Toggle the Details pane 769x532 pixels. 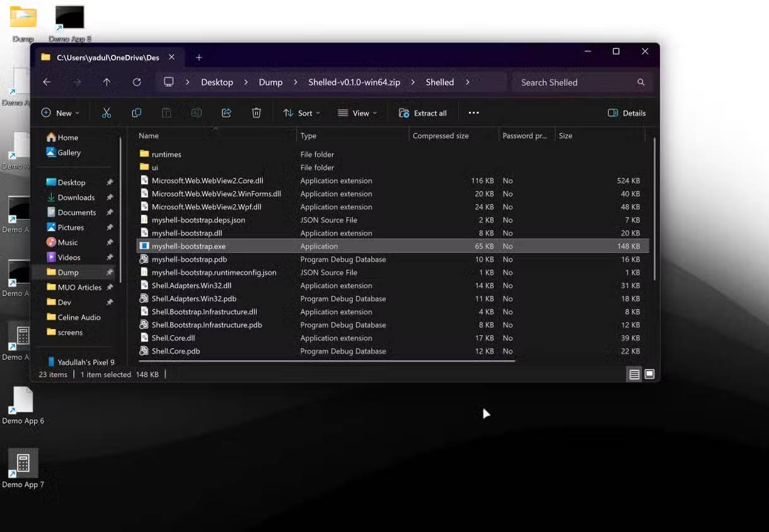click(627, 113)
